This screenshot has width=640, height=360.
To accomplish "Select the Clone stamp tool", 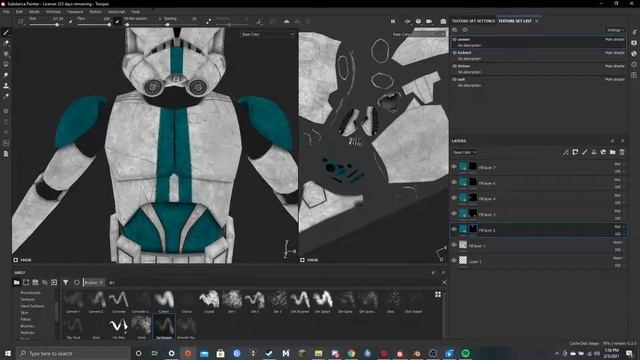I will [6, 86].
